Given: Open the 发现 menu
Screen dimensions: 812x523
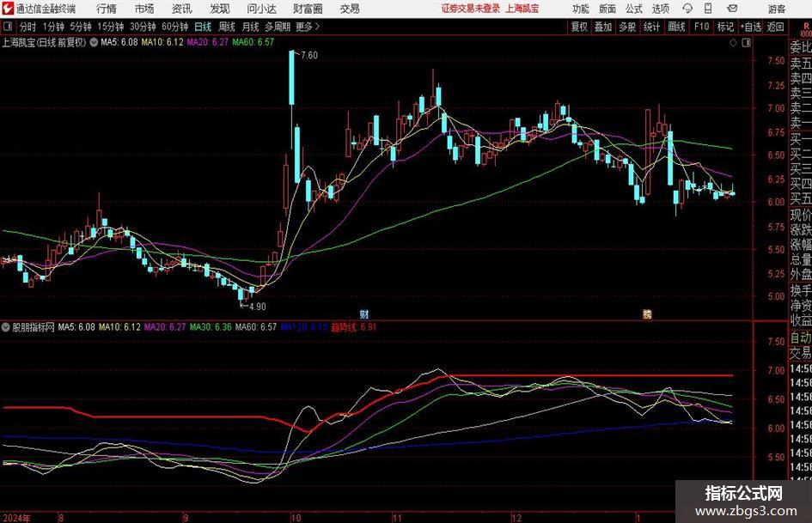Looking at the screenshot, I should [220, 9].
